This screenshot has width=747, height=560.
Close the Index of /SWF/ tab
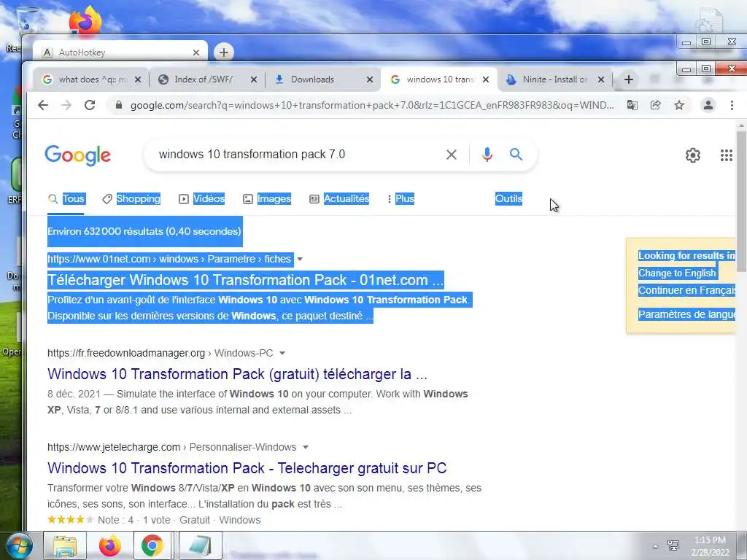(x=253, y=79)
